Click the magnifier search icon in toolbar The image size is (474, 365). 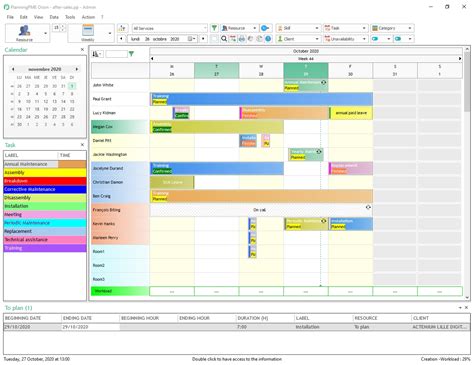pyautogui.click(x=224, y=39)
